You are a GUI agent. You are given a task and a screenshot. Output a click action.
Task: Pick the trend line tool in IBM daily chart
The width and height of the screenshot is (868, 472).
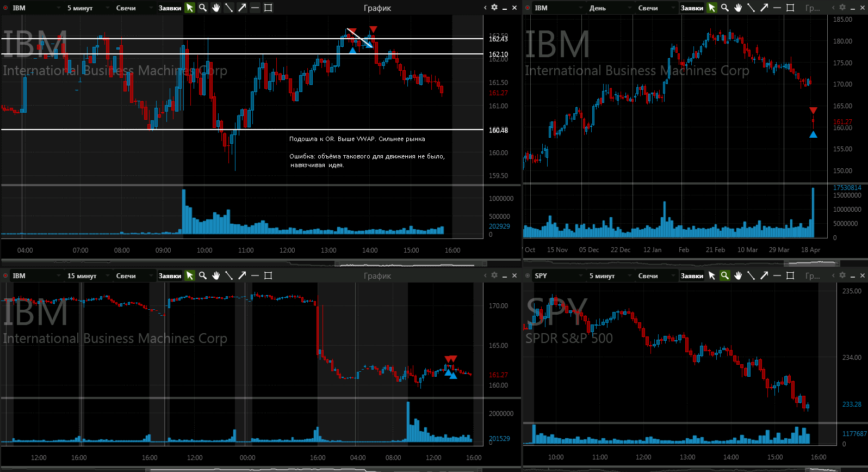(751, 8)
